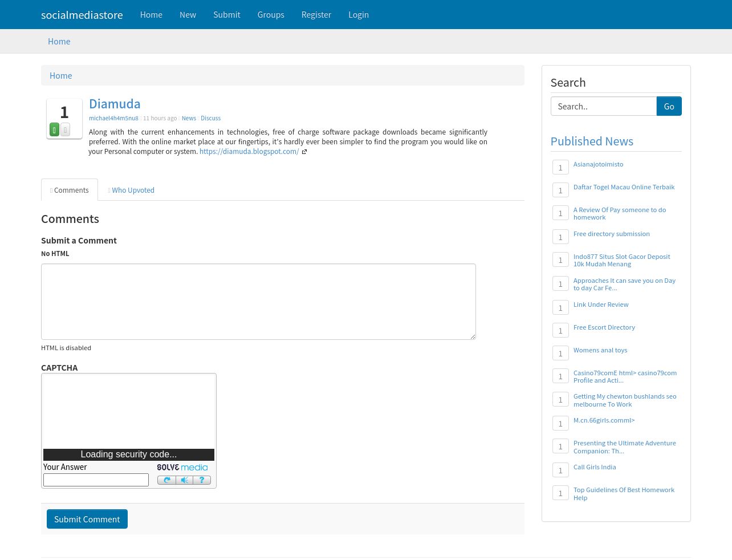Click the Submit Comment button
The width and height of the screenshot is (732, 560).
(x=87, y=519)
